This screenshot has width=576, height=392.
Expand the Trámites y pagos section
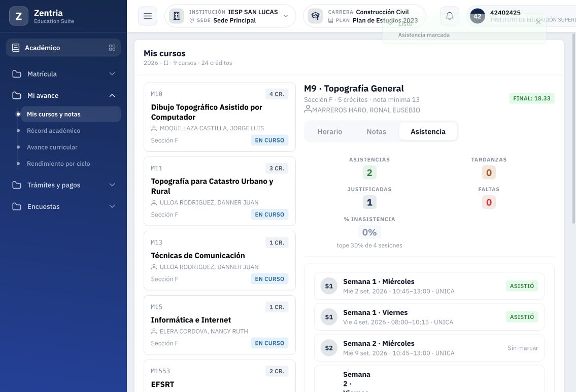(x=63, y=185)
